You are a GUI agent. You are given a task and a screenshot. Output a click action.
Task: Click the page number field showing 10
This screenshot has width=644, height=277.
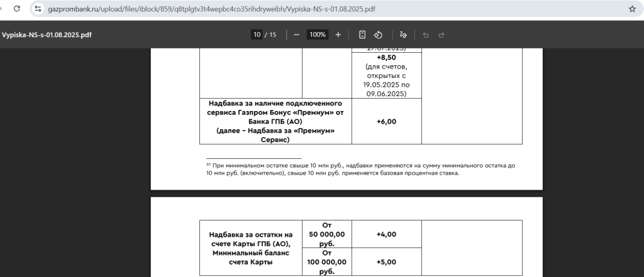pyautogui.click(x=257, y=35)
